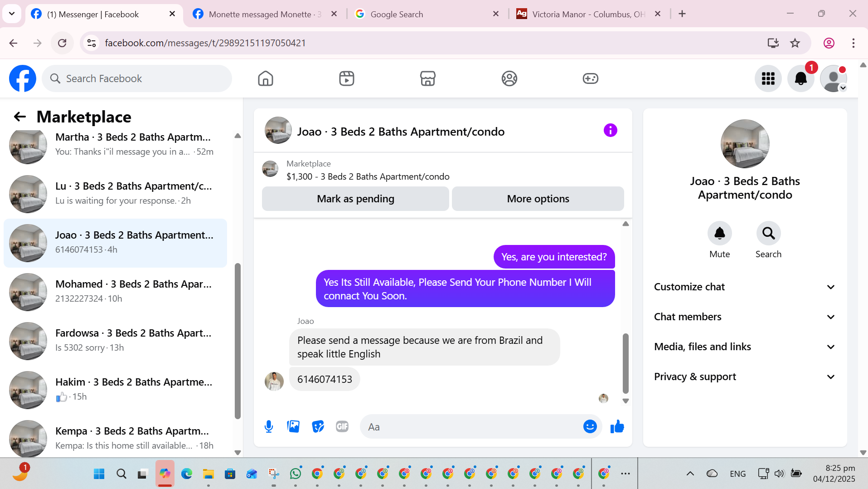The width and height of the screenshot is (868, 489).
Task: Open the Lu conversation
Action: click(115, 194)
